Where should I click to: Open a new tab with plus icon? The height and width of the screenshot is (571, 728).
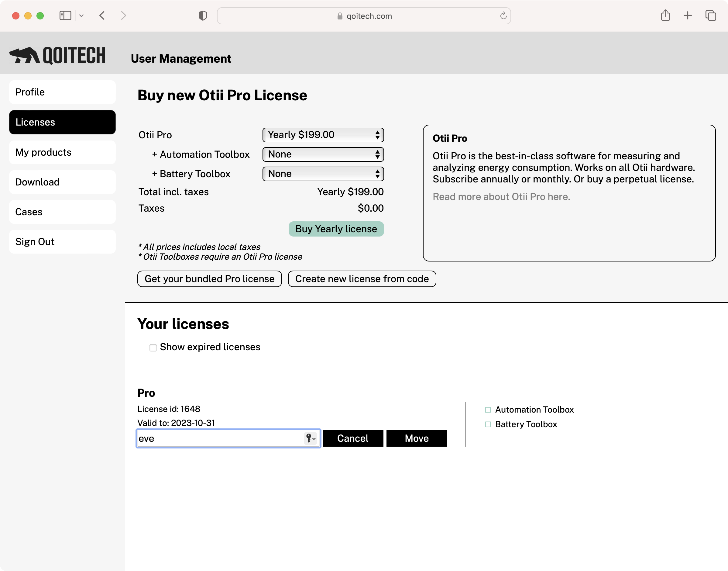688,16
